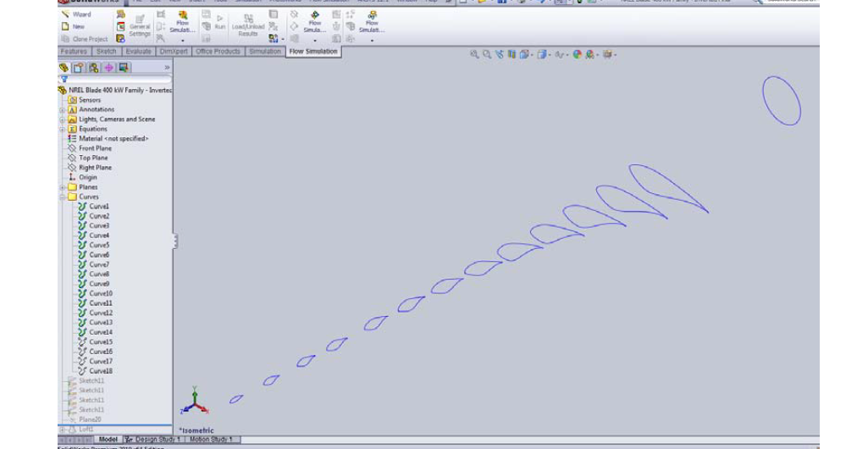Click the Zoom to Fit icon
The height and width of the screenshot is (449, 868).
474,54
